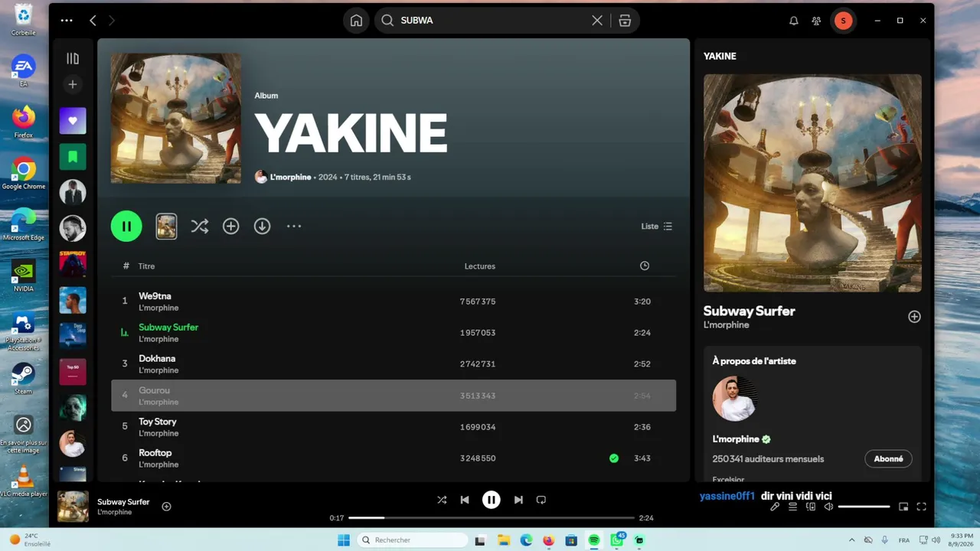980x551 pixels.
Task: Open File Explorer from the taskbar
Action: click(x=504, y=540)
